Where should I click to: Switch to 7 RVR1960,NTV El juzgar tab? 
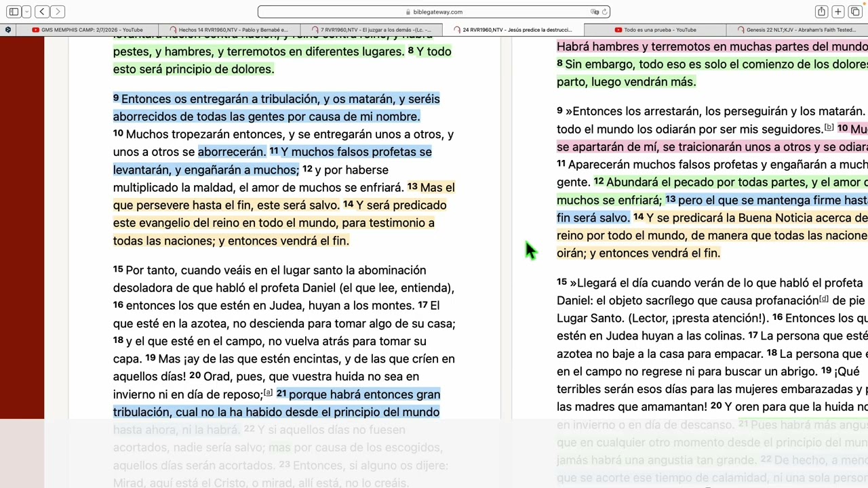pos(371,30)
